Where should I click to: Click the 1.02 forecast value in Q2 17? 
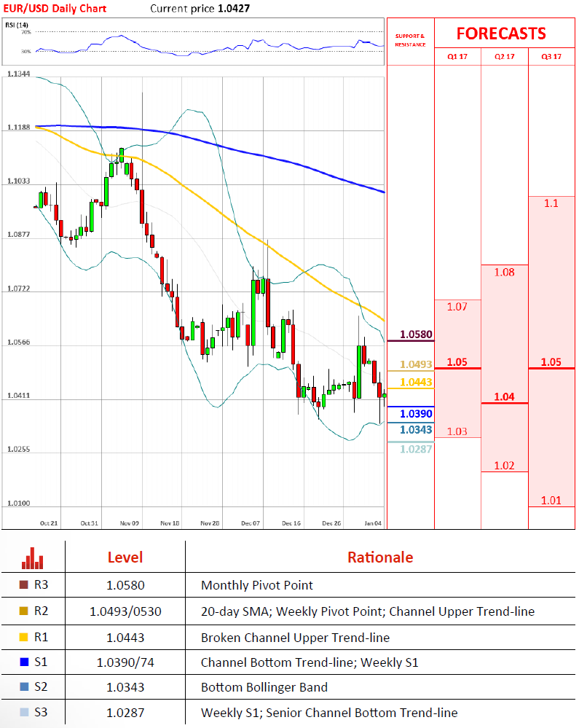click(504, 465)
